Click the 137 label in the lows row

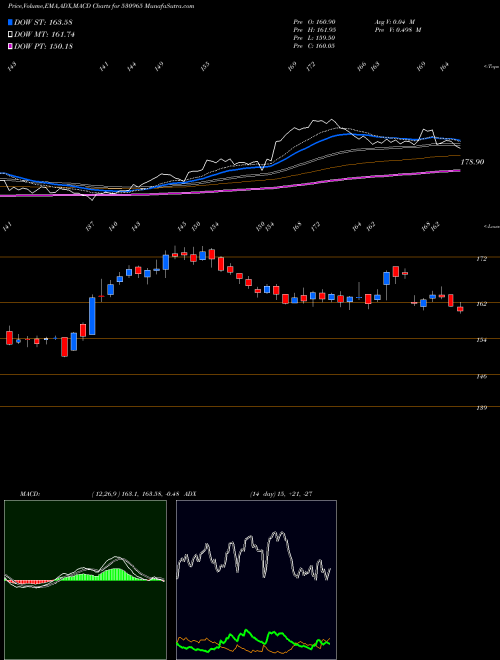point(90,227)
